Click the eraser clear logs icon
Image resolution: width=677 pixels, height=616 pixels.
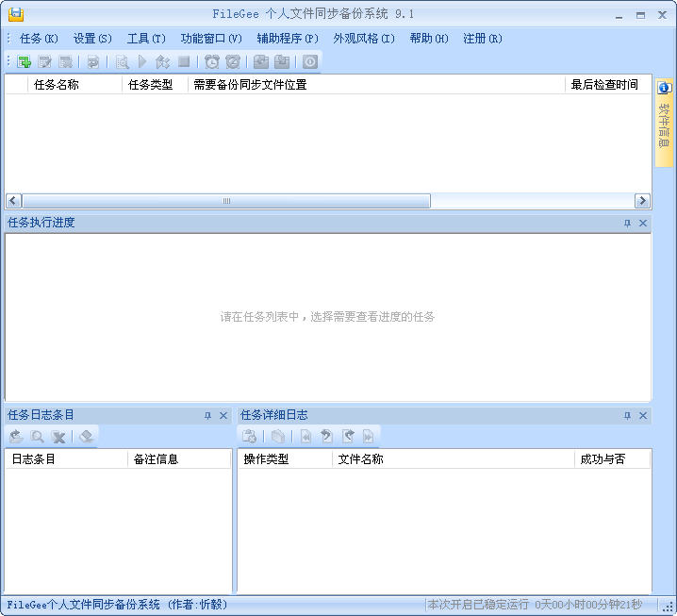click(x=87, y=437)
